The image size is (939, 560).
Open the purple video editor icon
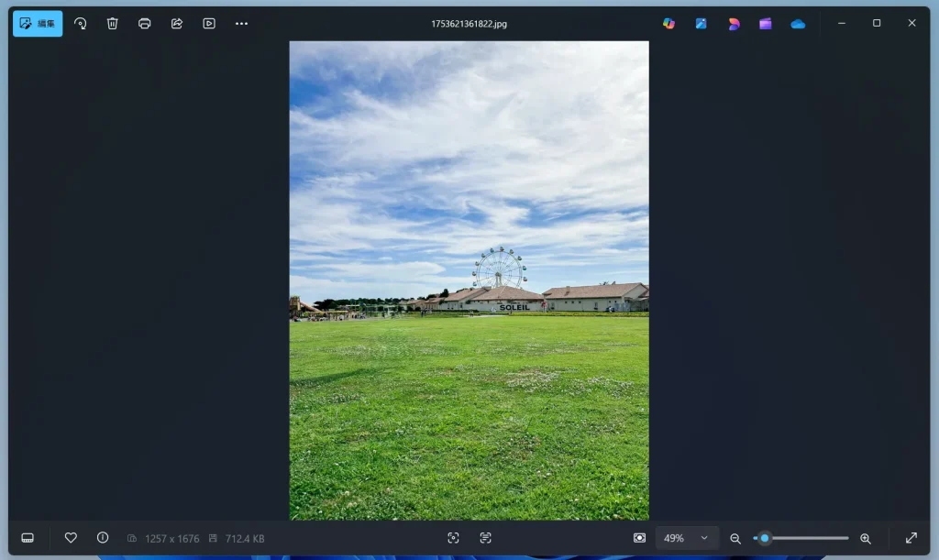(766, 23)
